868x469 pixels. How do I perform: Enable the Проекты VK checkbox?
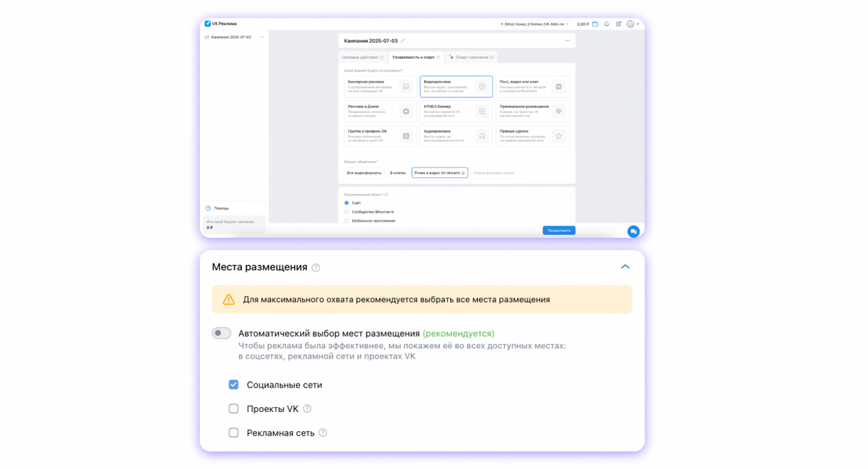pyautogui.click(x=234, y=409)
